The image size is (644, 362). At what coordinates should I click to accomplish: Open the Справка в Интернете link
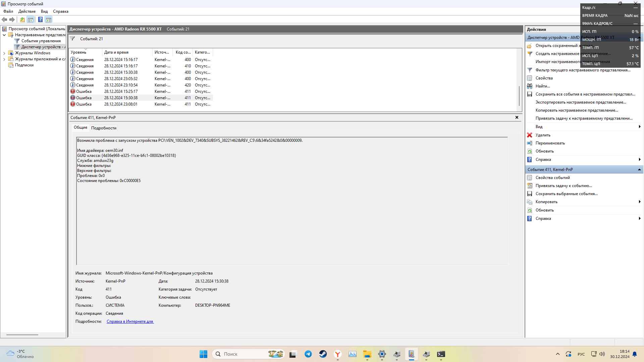coord(130,321)
